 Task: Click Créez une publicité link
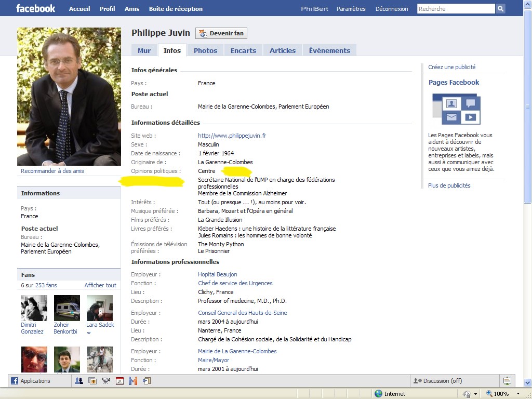coord(451,67)
